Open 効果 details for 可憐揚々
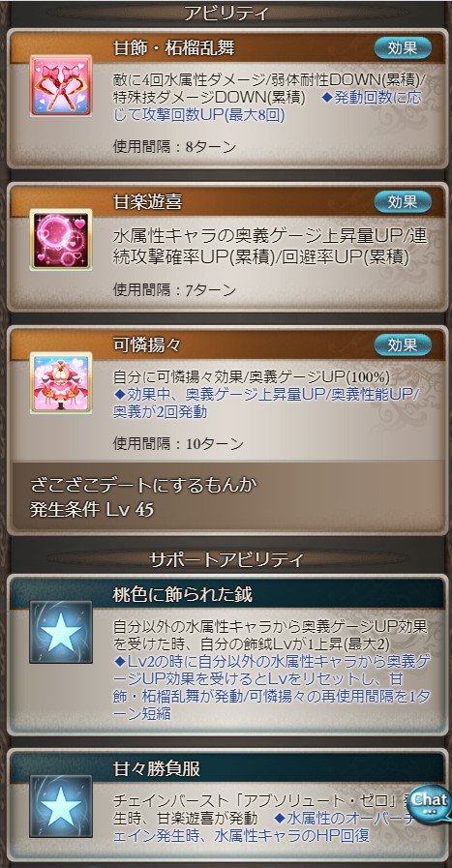Image resolution: width=452 pixels, height=868 pixels. point(403,344)
